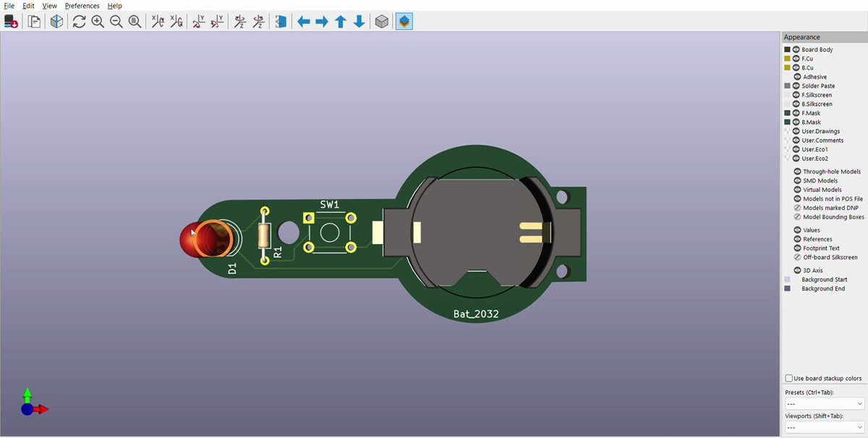Reload the board with refresh icon
The height and width of the screenshot is (438, 868).
coord(79,22)
